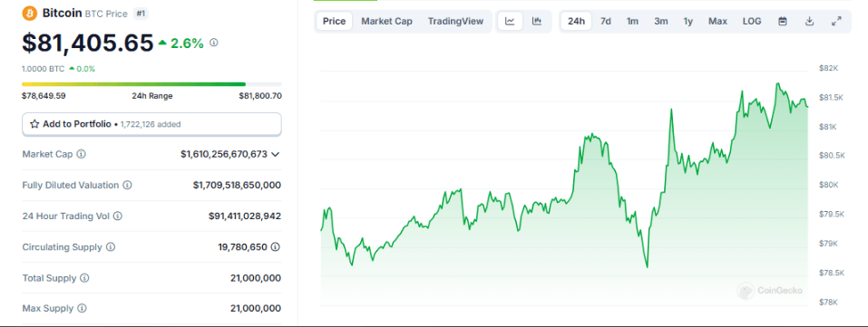Select 7d time range
868x327 pixels.
606,22
